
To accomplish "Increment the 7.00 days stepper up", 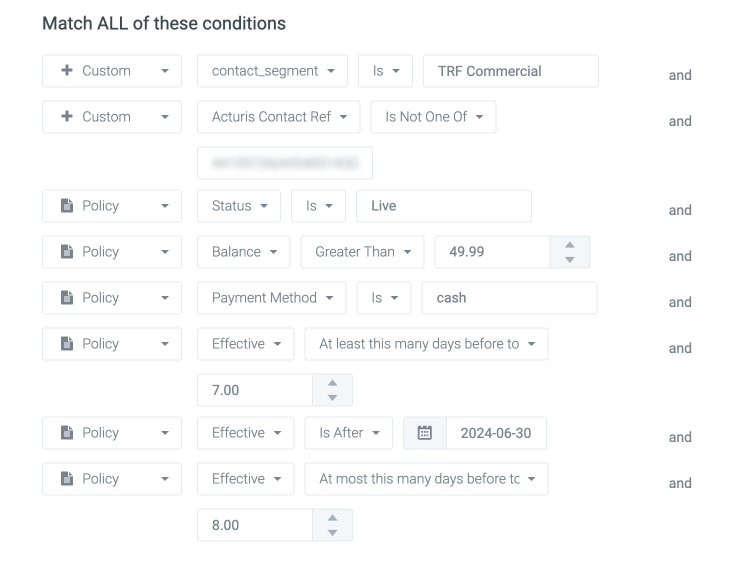I will (x=332, y=384).
